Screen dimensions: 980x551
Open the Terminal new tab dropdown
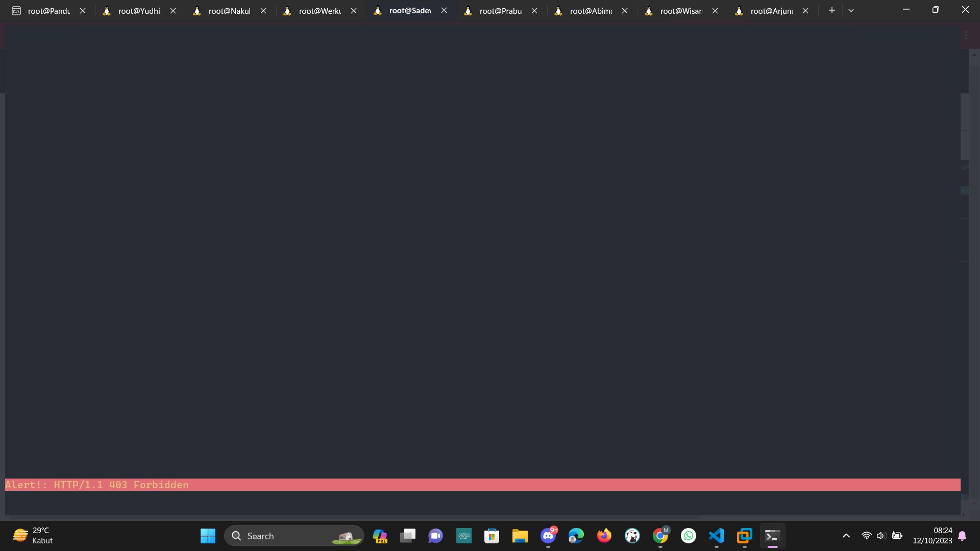(851, 10)
